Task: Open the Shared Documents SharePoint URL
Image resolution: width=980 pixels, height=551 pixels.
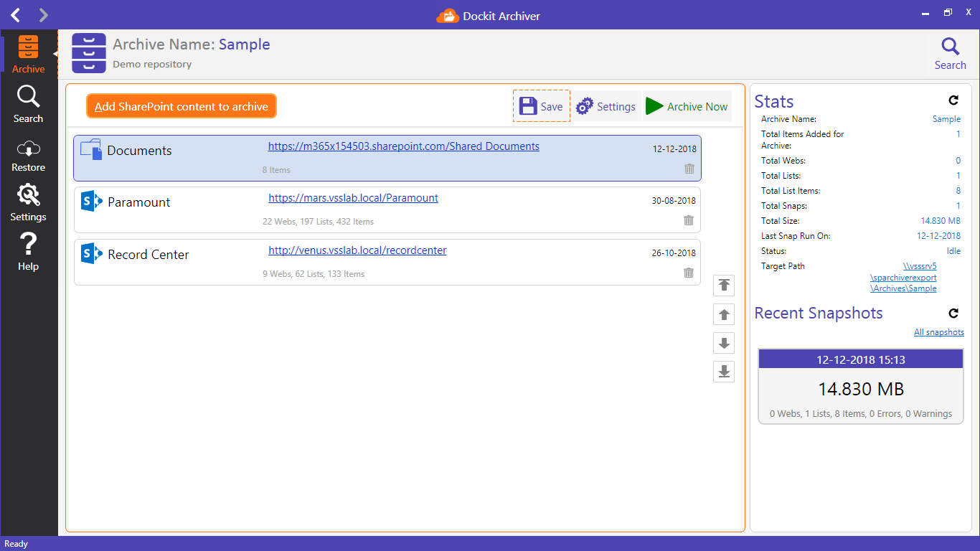Action: click(404, 146)
